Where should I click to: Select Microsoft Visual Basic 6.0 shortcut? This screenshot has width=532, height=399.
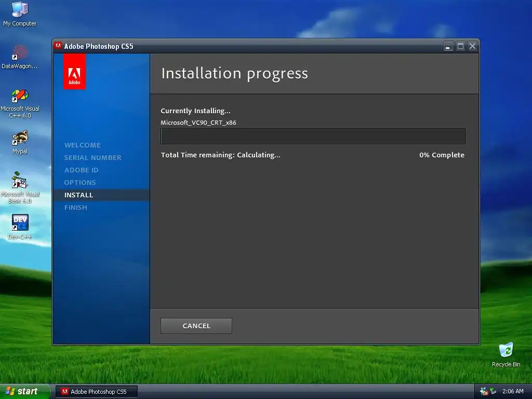coord(20,187)
